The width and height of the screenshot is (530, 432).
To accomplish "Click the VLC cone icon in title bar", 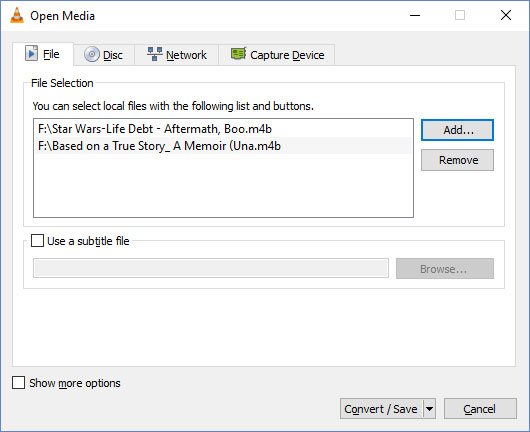I will point(17,15).
